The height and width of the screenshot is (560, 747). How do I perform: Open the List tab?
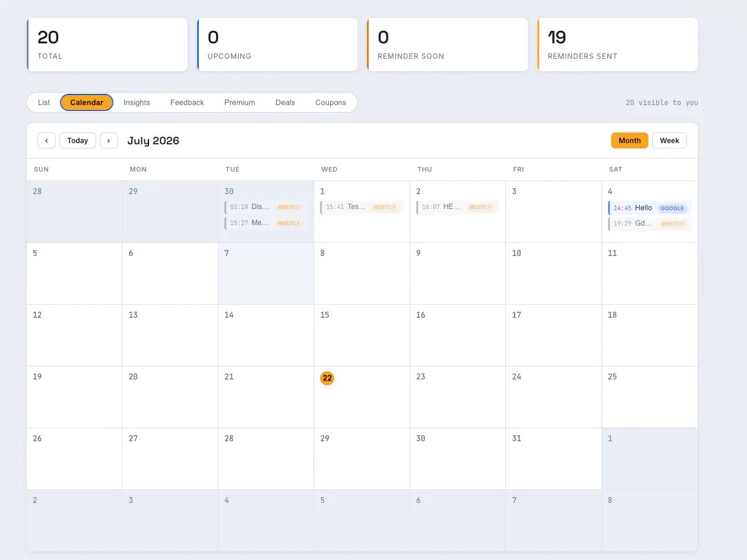tap(44, 102)
